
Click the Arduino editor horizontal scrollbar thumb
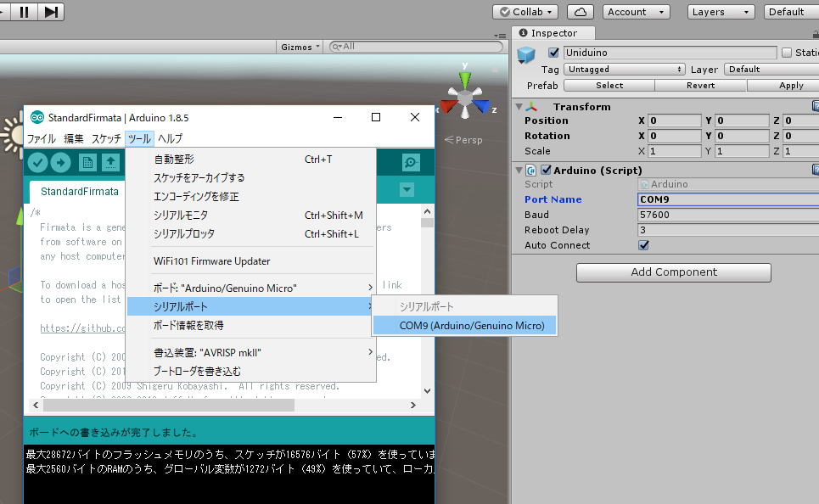pos(168,405)
